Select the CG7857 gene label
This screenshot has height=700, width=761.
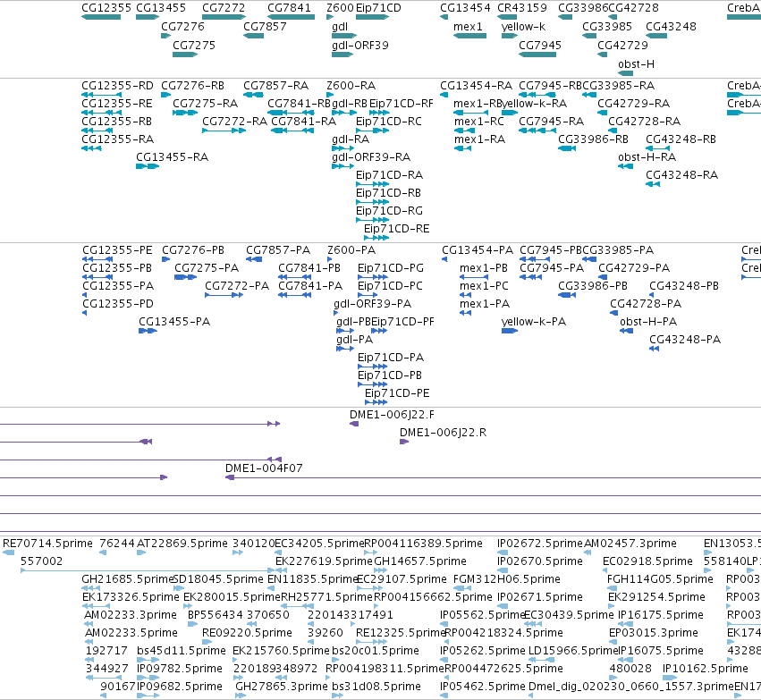[265, 27]
